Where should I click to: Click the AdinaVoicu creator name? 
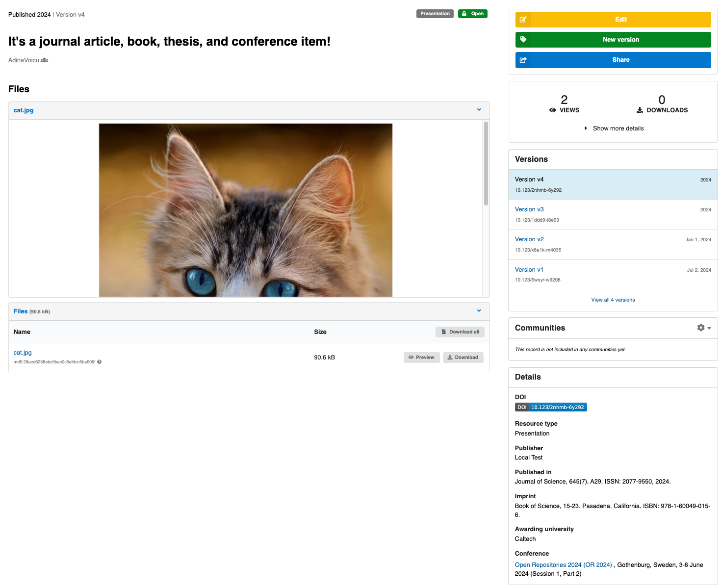[x=24, y=60]
